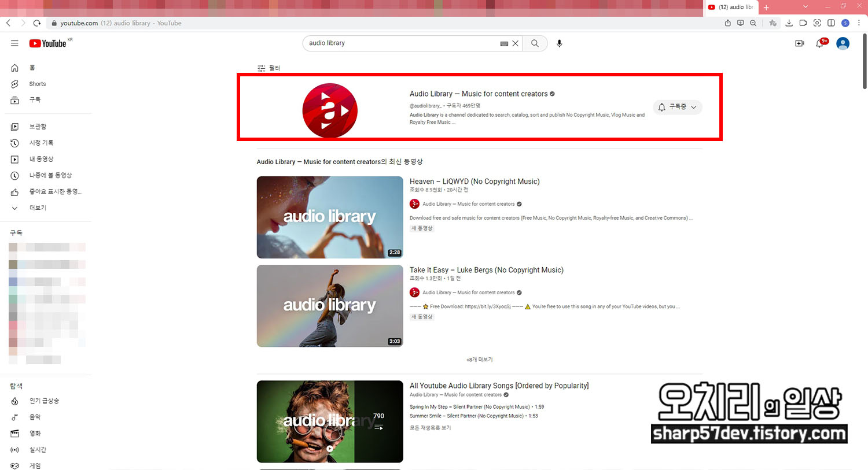Click 모든 재생목록 보기 view full playlist
Viewport: 868px width, 470px height.
click(430, 428)
